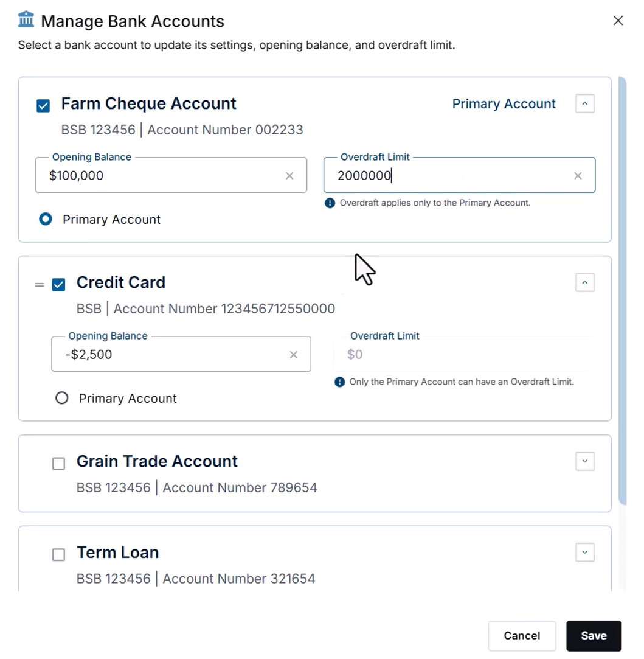644x659 pixels.
Task: Click text BSB 123456 | Account Number 002233
Action: [x=182, y=130]
